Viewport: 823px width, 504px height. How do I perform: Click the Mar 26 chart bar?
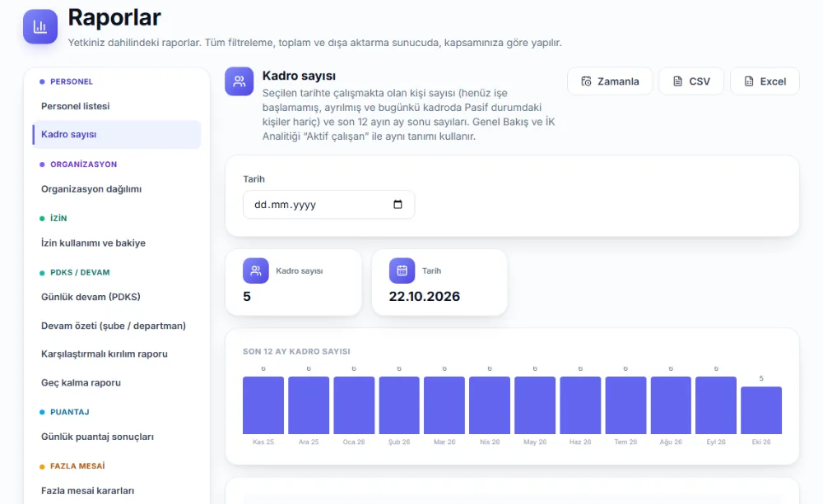click(x=444, y=405)
